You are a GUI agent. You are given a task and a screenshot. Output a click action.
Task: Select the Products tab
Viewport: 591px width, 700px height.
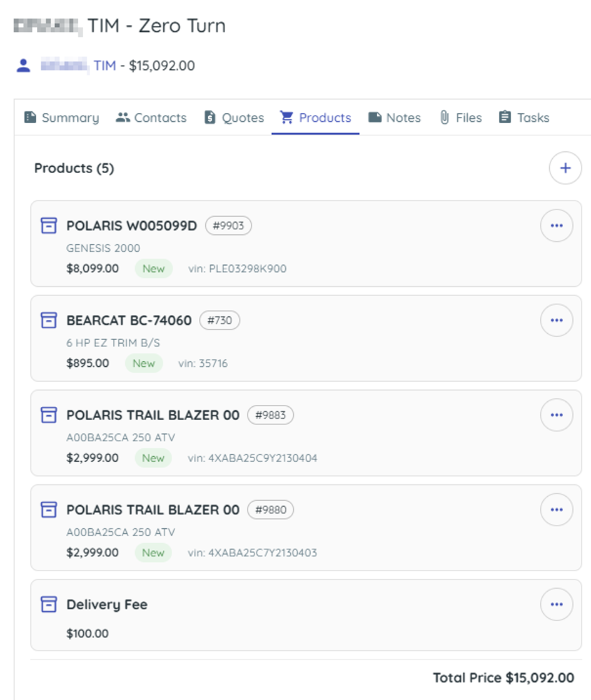pos(315,117)
